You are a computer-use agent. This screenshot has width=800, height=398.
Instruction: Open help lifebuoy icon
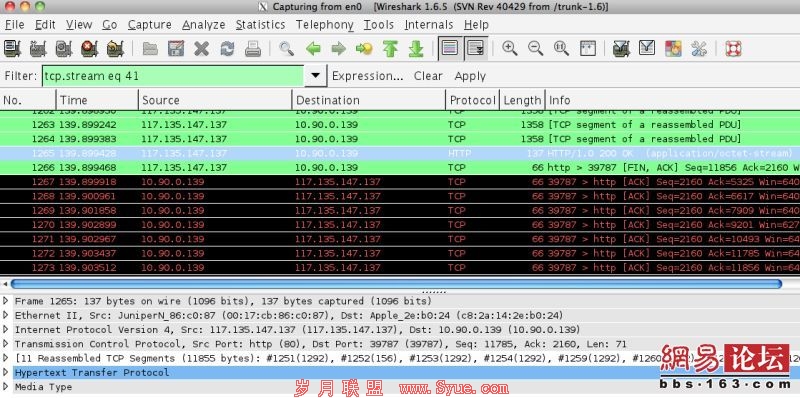point(733,49)
